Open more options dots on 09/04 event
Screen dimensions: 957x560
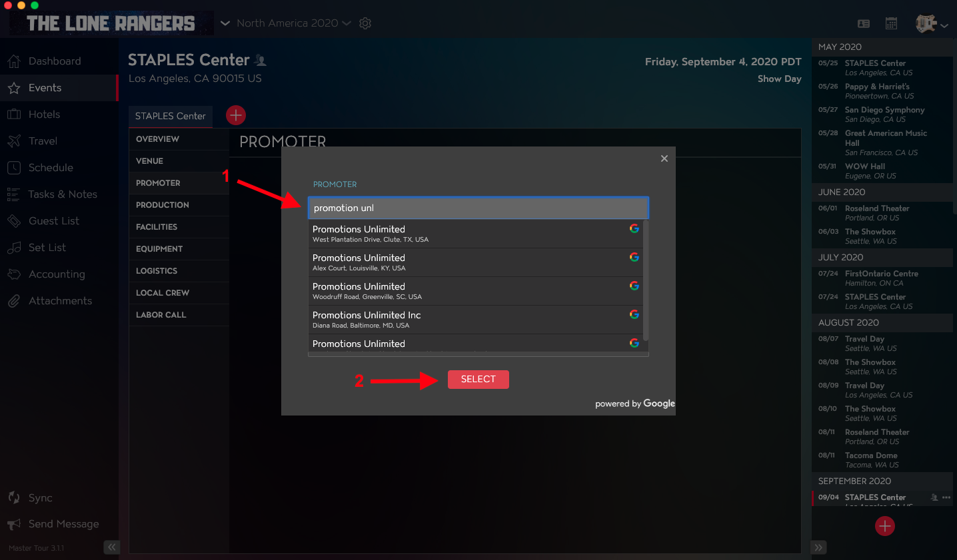[946, 497]
